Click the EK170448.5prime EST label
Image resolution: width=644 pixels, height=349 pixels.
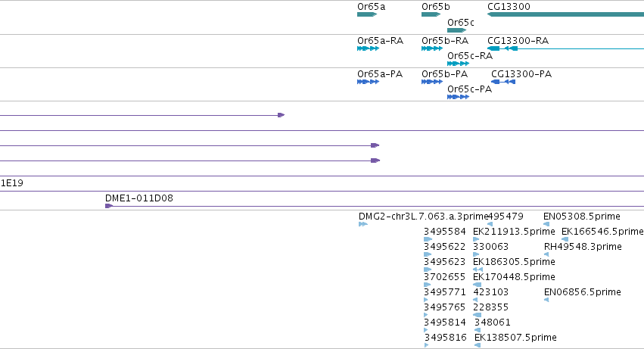pyautogui.click(x=514, y=277)
